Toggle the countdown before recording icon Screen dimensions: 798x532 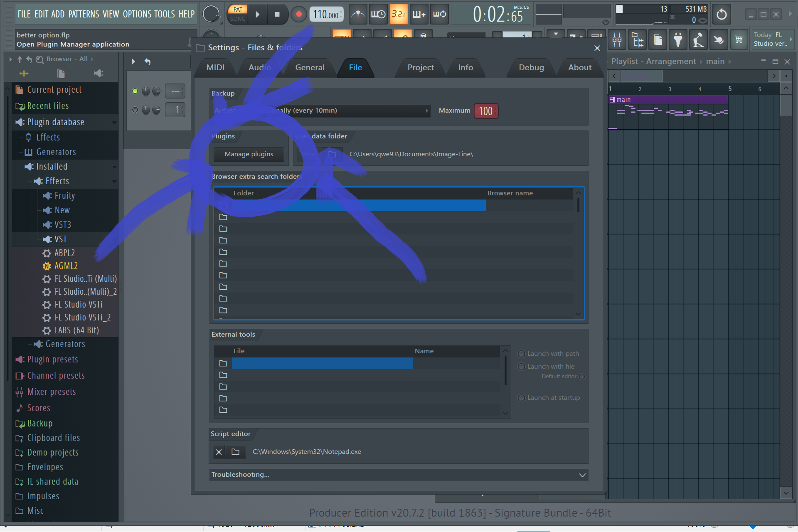[398, 14]
